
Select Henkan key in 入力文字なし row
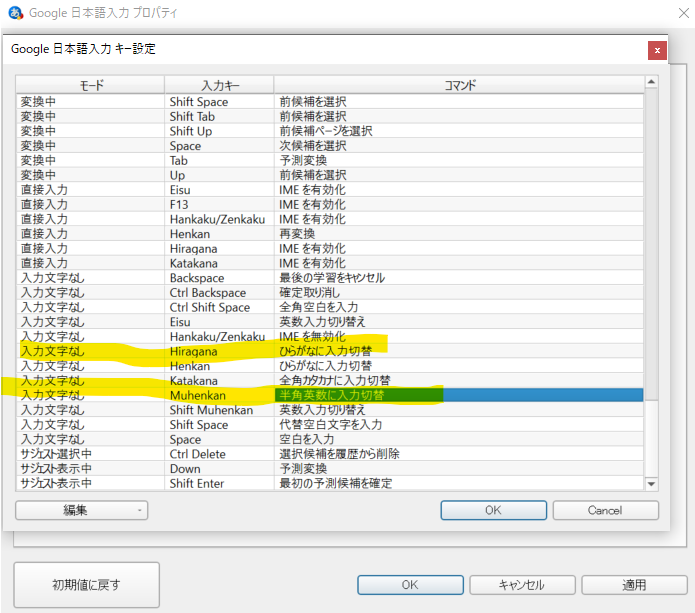(219, 366)
